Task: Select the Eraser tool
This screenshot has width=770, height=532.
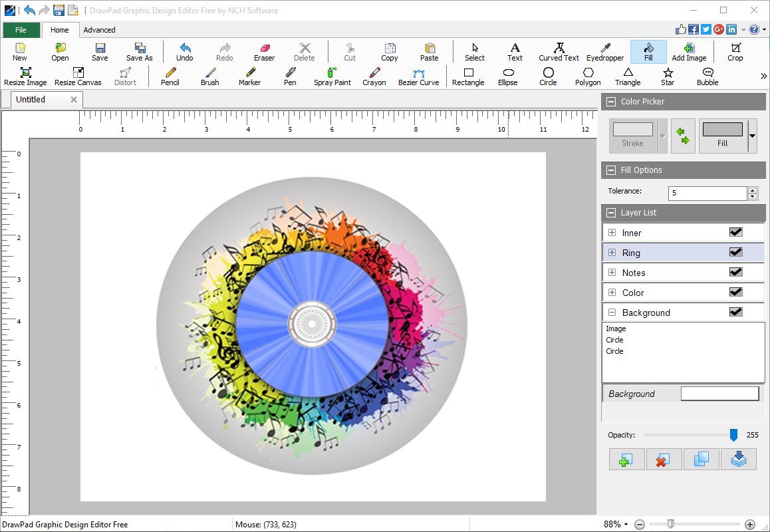Action: point(264,52)
